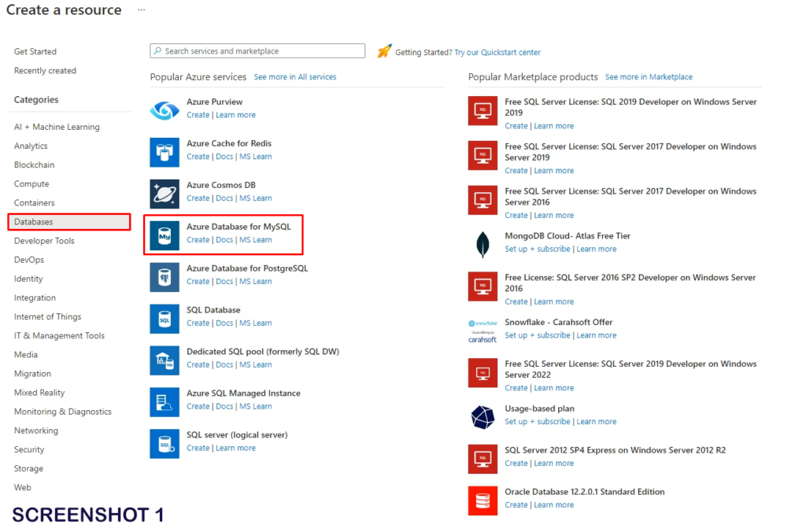
Task: Open the Get Started menu item
Action: click(35, 52)
